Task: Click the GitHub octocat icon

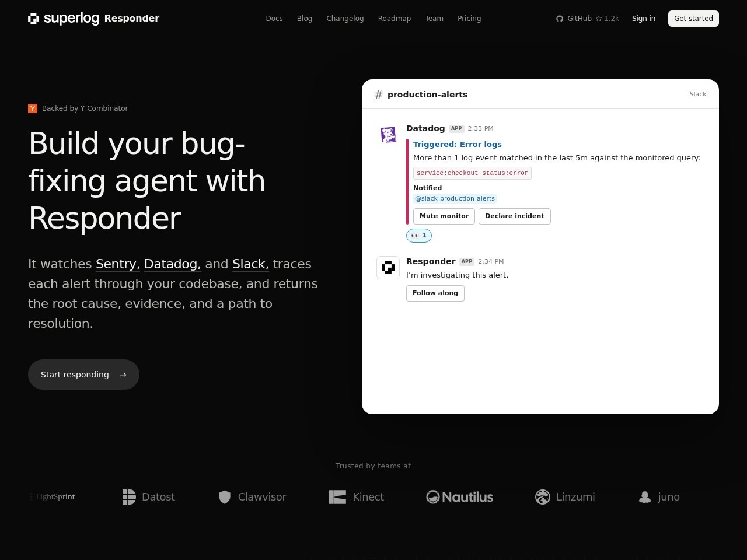Action: [560, 19]
